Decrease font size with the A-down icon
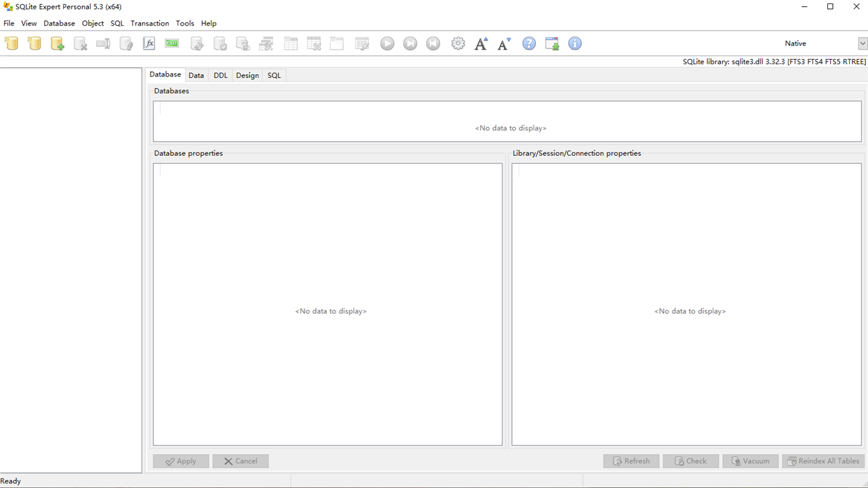 pos(503,43)
